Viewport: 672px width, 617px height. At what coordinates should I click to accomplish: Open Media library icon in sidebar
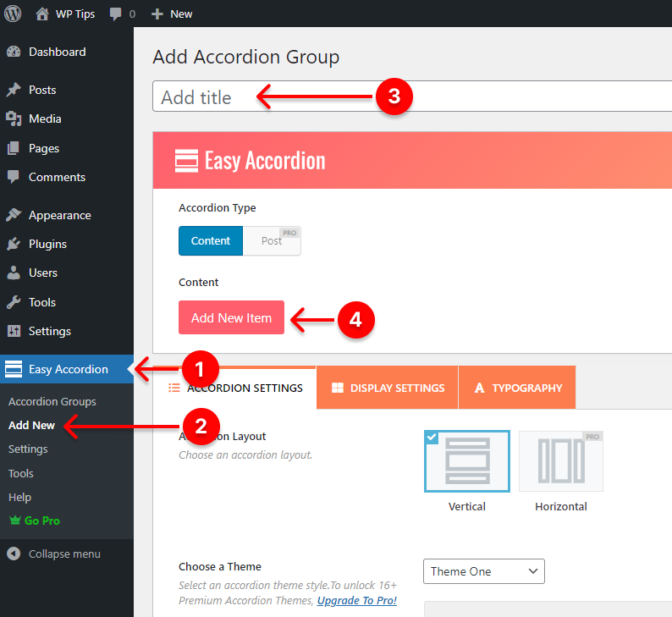pyautogui.click(x=14, y=118)
